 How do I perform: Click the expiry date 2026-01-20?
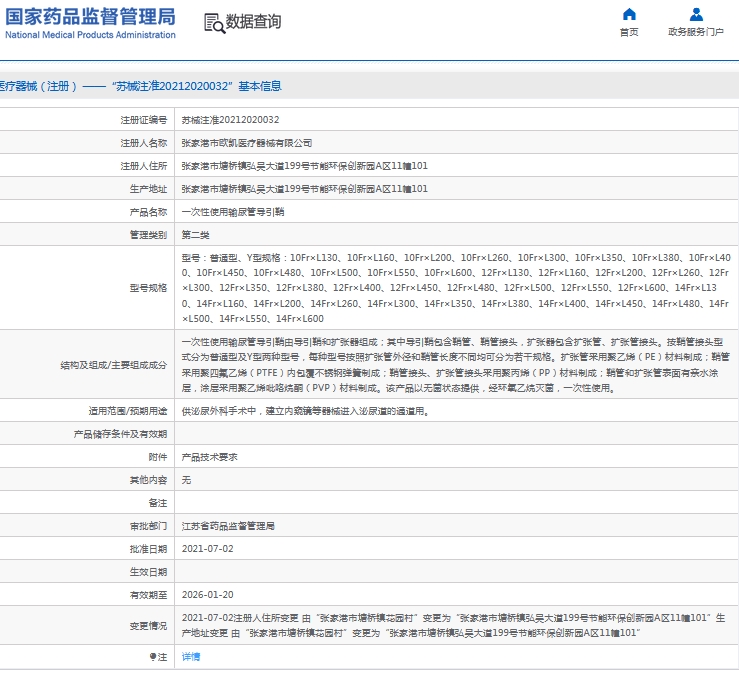207,595
